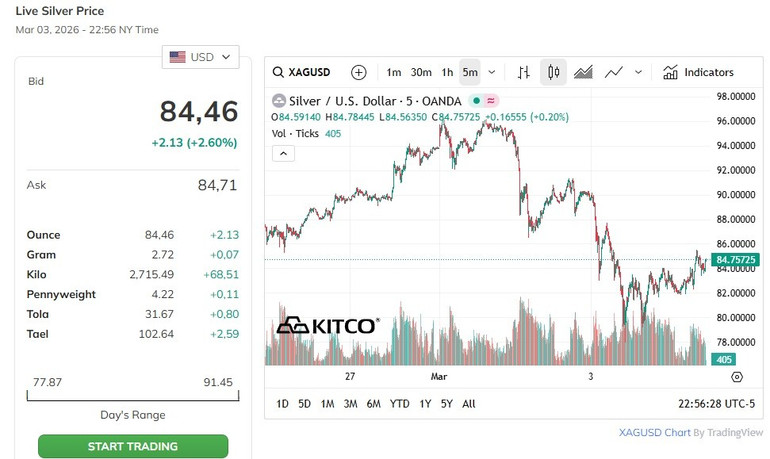Select the 5D date range

[x=305, y=404]
